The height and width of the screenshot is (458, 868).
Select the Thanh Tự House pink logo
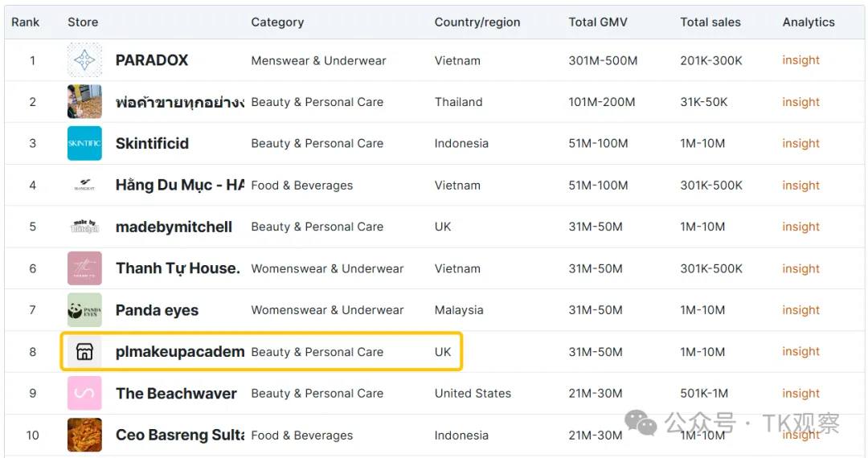point(84,268)
